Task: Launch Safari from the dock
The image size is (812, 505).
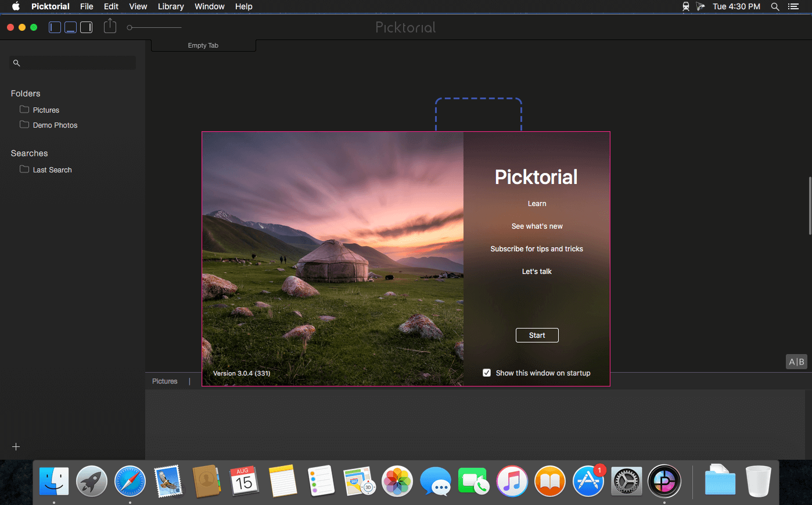Action: 130,482
